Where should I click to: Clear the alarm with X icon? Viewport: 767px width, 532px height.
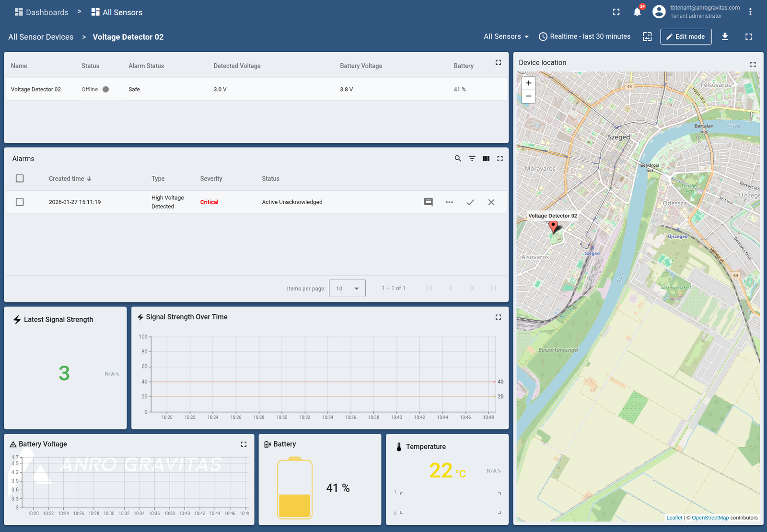491,202
